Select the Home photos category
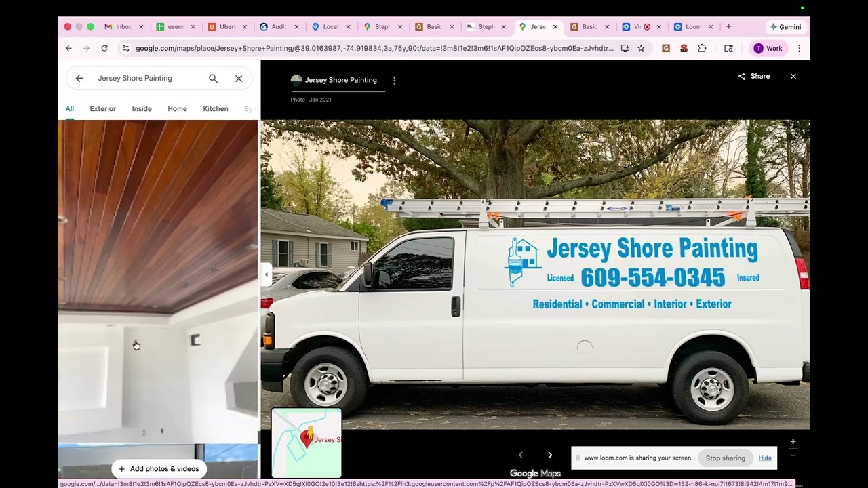 (x=177, y=108)
